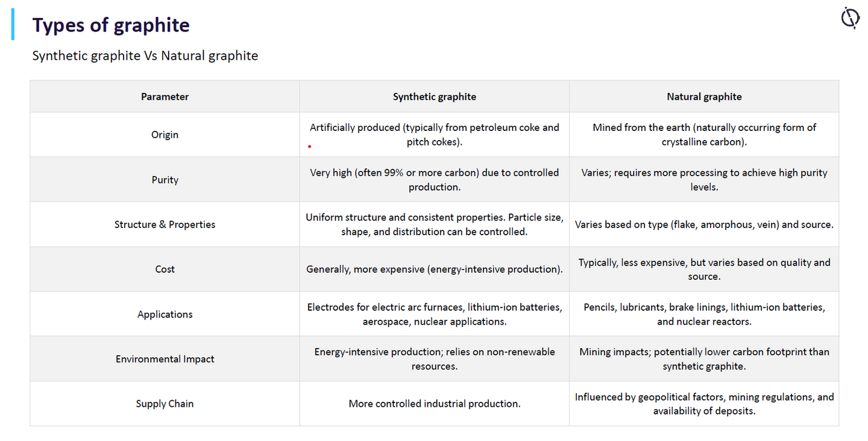Click the "Very high (often 99% or more carbon)" cell
This screenshot has width=868, height=441.
tap(434, 180)
